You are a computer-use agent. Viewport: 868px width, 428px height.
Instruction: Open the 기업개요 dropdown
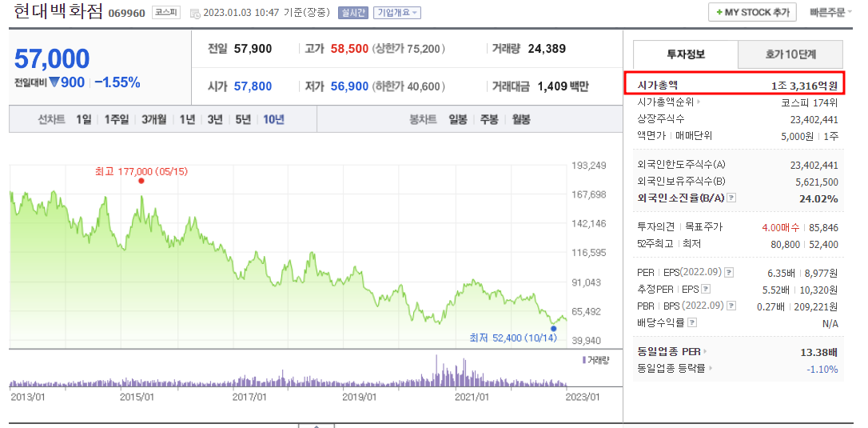pos(397,13)
